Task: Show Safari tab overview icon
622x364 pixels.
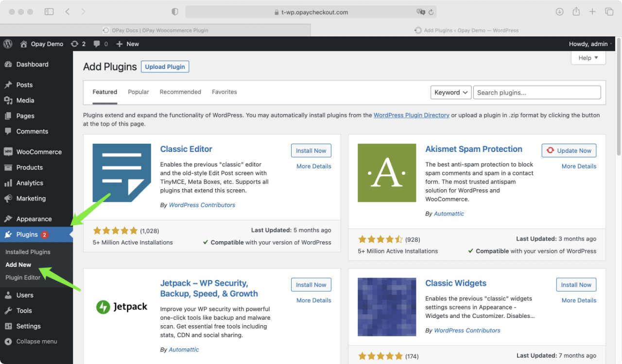Action: 609,12
